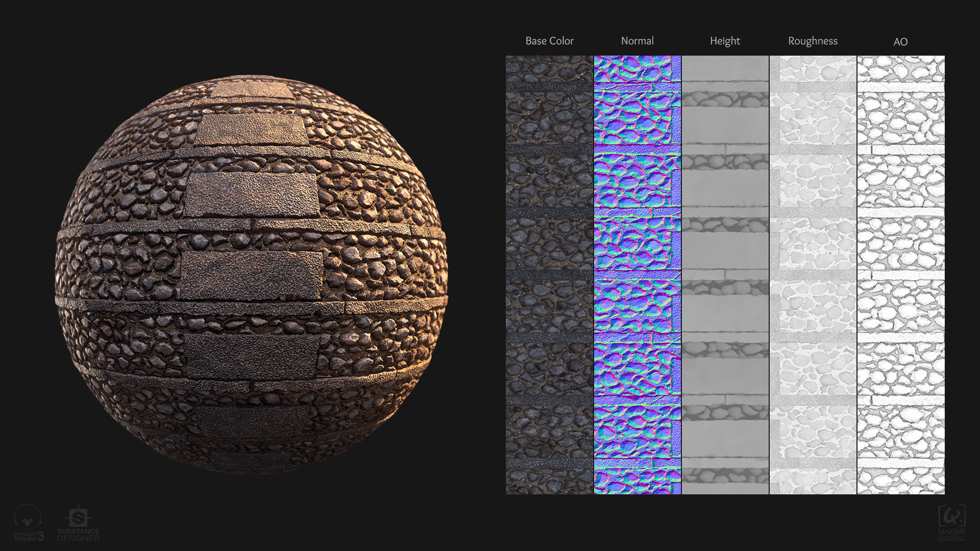This screenshot has width=980, height=551.
Task: Open the gray Height map strip
Action: [725, 274]
